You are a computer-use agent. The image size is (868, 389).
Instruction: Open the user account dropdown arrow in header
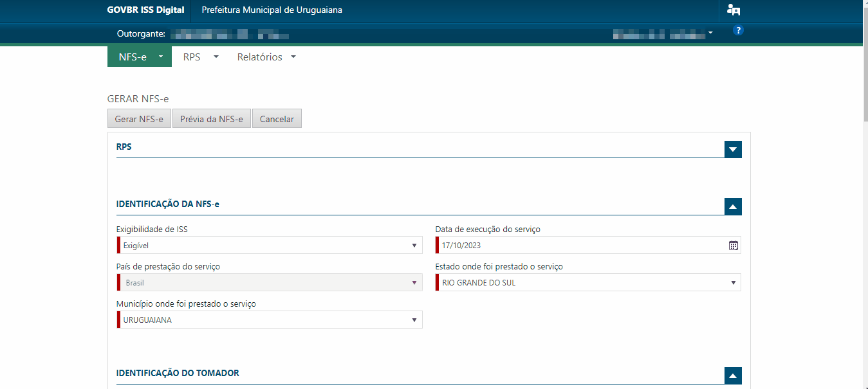710,32
